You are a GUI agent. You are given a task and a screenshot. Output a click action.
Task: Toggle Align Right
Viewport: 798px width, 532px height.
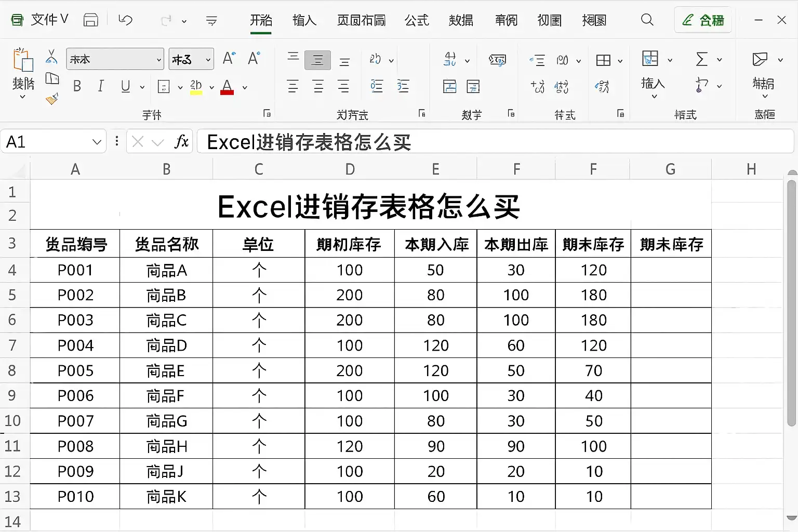pyautogui.click(x=343, y=86)
